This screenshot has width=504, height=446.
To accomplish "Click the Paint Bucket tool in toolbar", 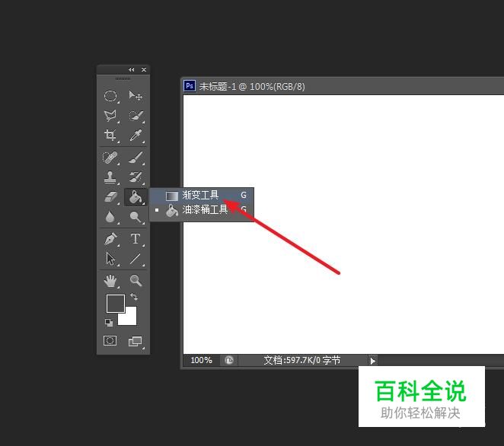I will point(136,197).
